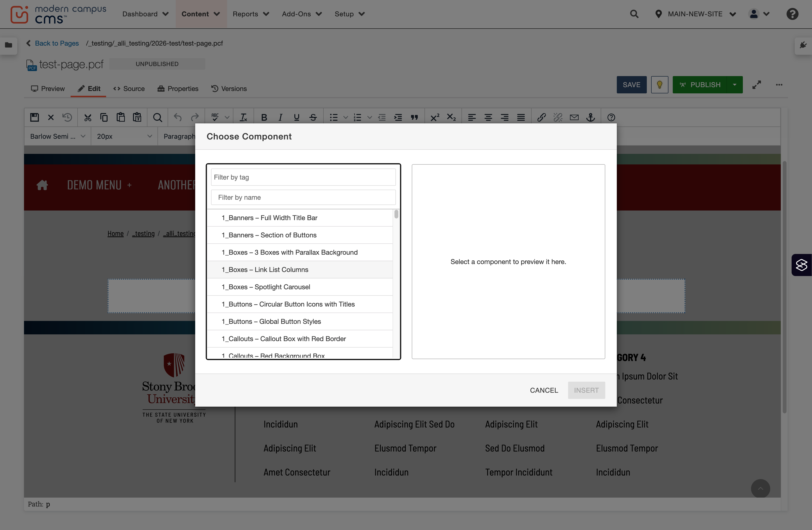This screenshot has height=530, width=812.
Task: Open the Setup menu
Action: pyautogui.click(x=349, y=14)
